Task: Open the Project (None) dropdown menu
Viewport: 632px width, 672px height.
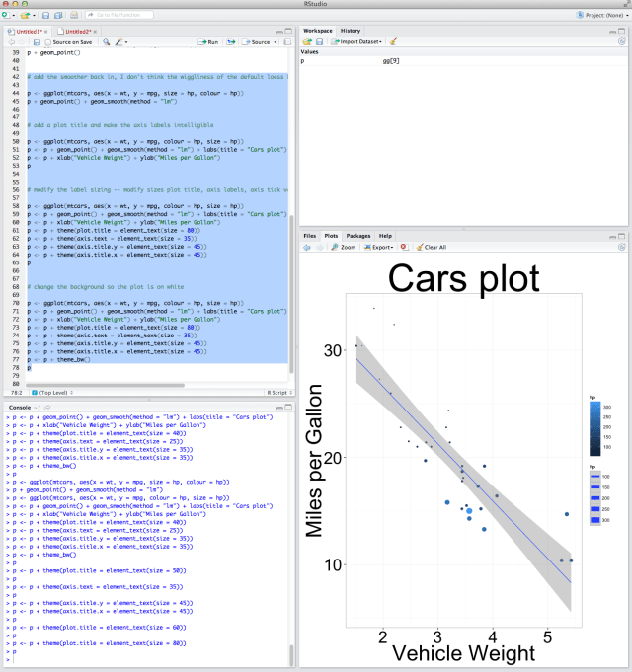Action: 602,15
